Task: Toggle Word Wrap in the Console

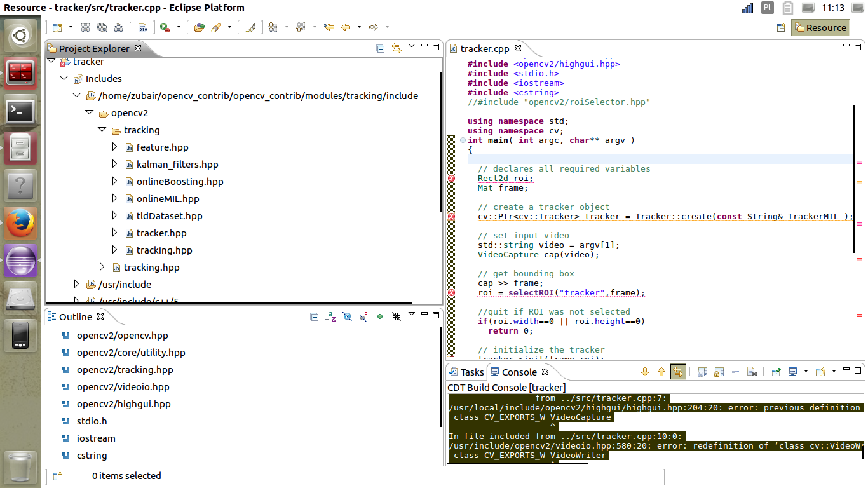Action: (735, 372)
